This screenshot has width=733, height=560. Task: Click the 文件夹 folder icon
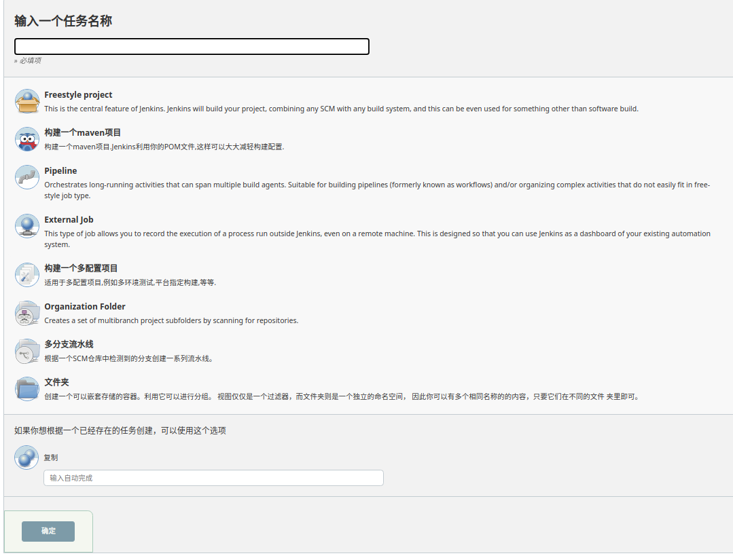[27, 390]
